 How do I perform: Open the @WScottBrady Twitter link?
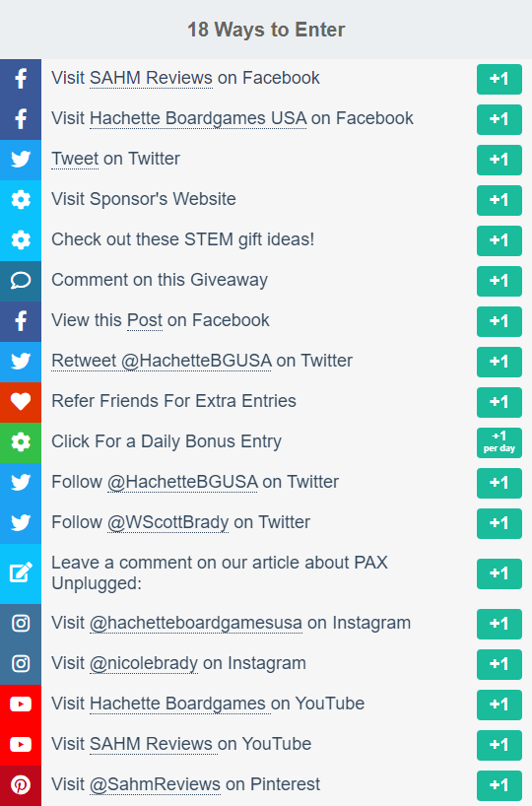pyautogui.click(x=167, y=522)
